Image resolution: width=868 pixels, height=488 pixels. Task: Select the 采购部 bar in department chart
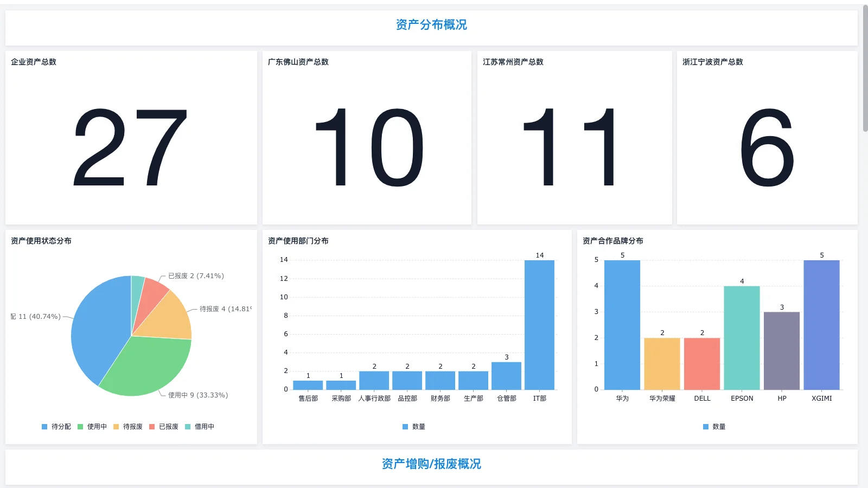341,385
